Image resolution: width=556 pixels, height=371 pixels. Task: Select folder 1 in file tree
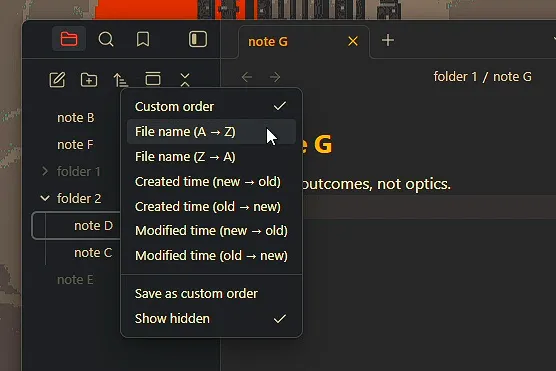pyautogui.click(x=79, y=172)
